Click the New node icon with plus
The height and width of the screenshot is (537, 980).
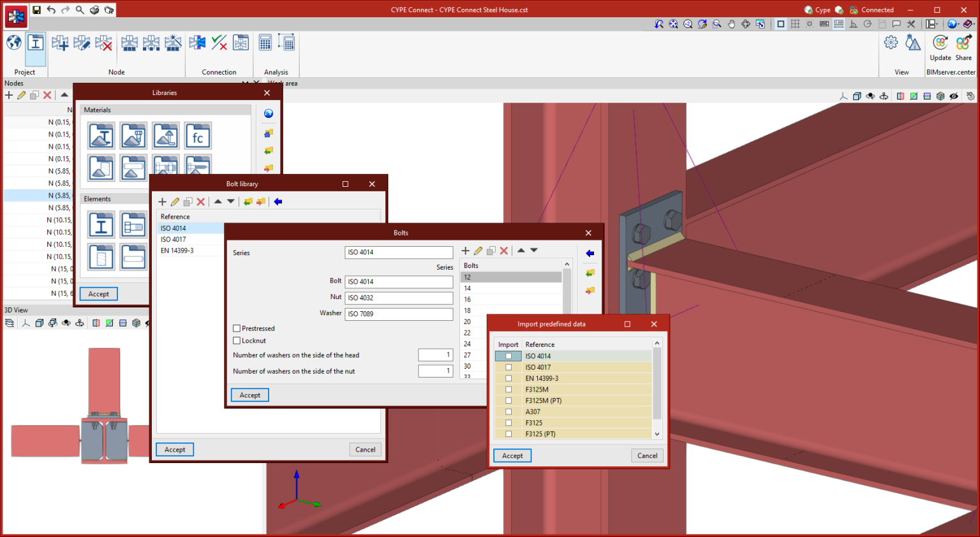coord(60,43)
